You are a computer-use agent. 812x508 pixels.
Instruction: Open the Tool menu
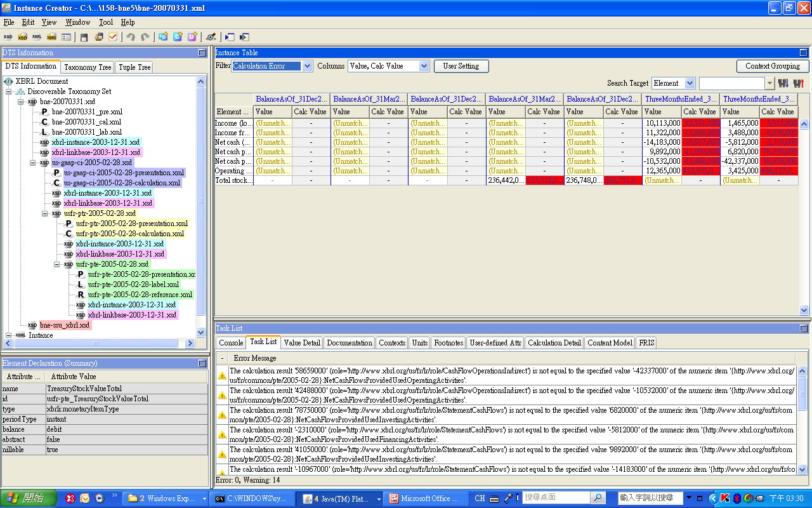pos(106,22)
